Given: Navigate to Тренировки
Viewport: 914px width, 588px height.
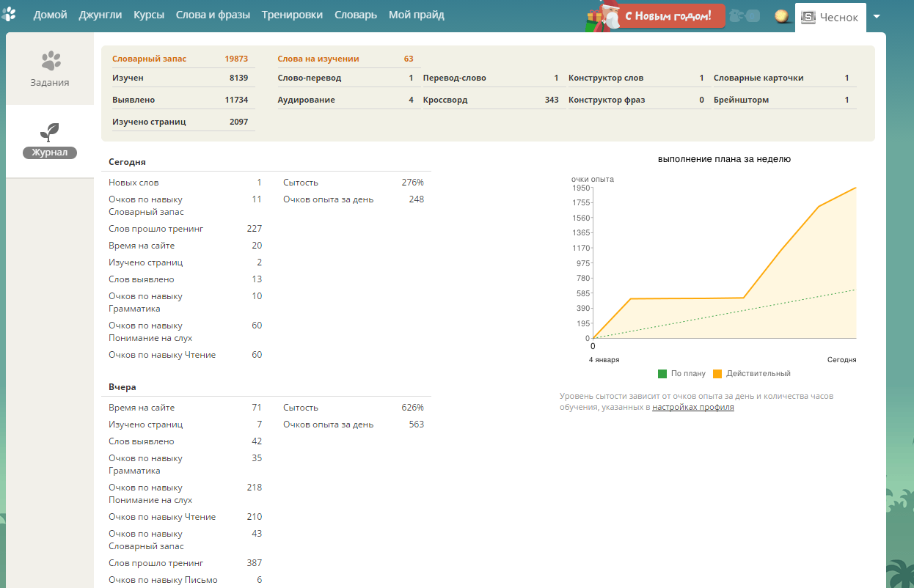Looking at the screenshot, I should point(292,15).
